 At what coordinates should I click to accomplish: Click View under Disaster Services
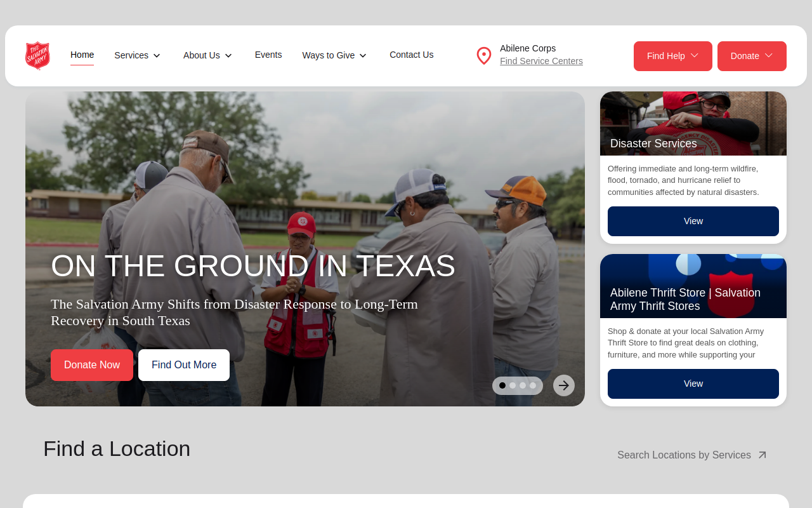pos(693,221)
